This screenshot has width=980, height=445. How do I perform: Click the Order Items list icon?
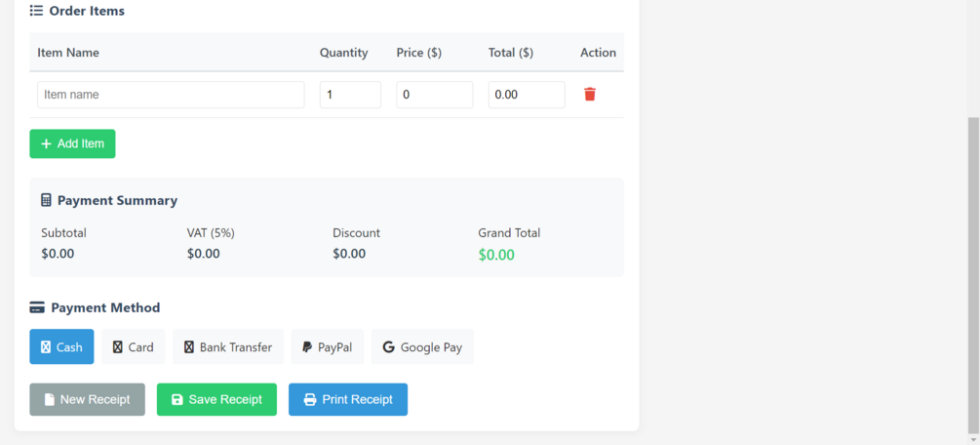click(x=36, y=12)
